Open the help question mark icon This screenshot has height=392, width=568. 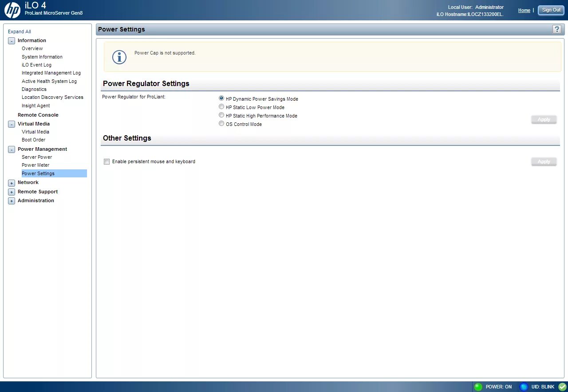point(557,29)
